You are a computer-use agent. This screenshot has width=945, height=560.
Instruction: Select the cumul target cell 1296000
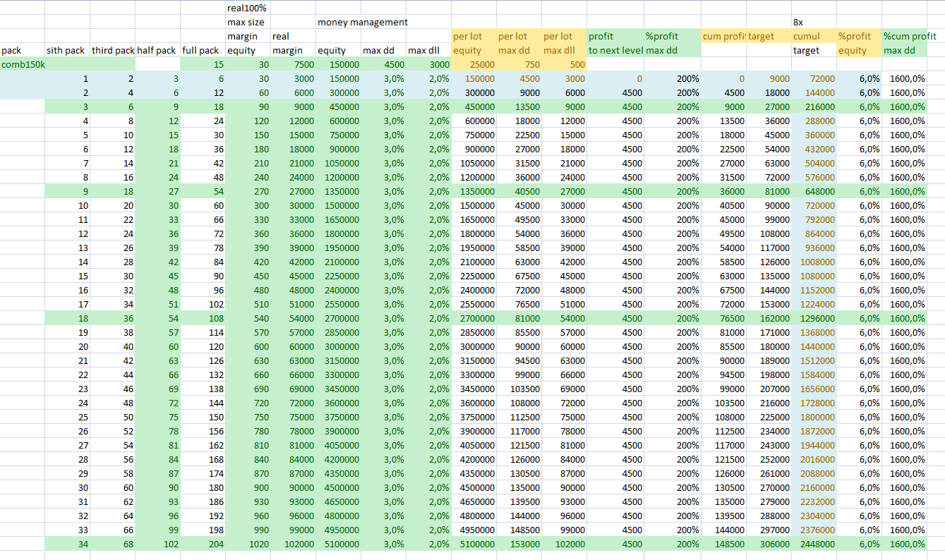tap(814, 318)
